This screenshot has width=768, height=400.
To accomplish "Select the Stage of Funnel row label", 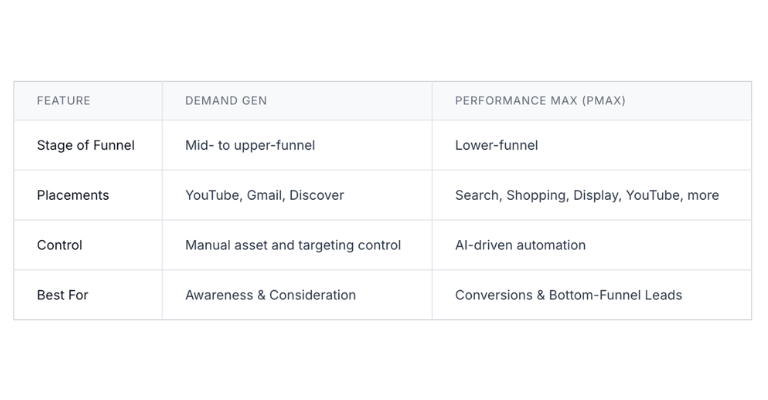I will (86, 145).
